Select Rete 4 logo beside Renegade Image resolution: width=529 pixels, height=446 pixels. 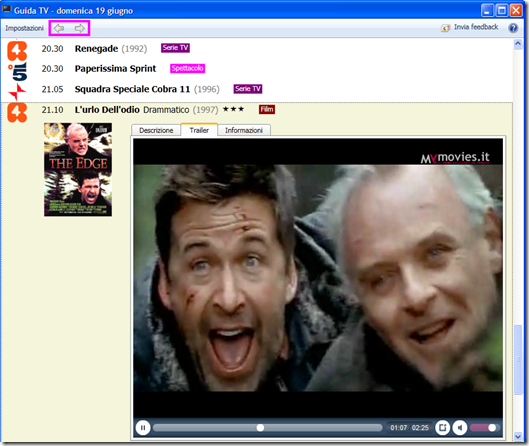17,51
